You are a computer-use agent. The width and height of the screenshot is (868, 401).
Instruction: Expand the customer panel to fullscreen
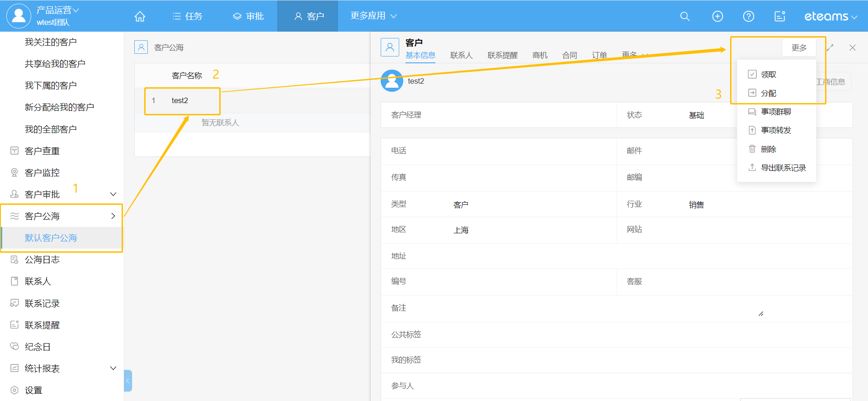[x=830, y=47]
